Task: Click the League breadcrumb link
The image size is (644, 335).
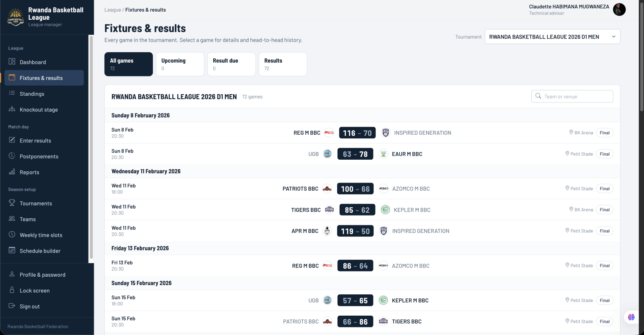Action: pyautogui.click(x=113, y=10)
